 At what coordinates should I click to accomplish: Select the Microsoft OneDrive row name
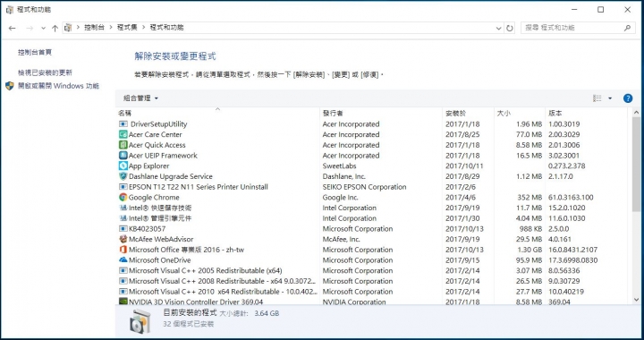click(160, 260)
